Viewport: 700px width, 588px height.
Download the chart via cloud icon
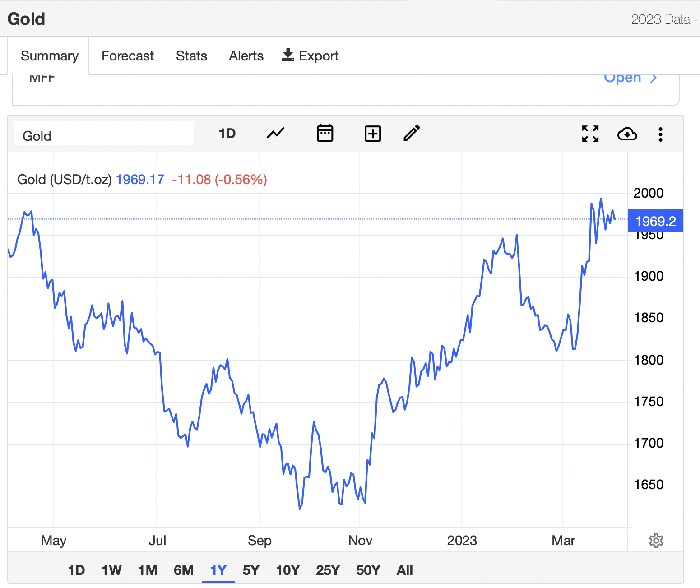click(x=627, y=134)
